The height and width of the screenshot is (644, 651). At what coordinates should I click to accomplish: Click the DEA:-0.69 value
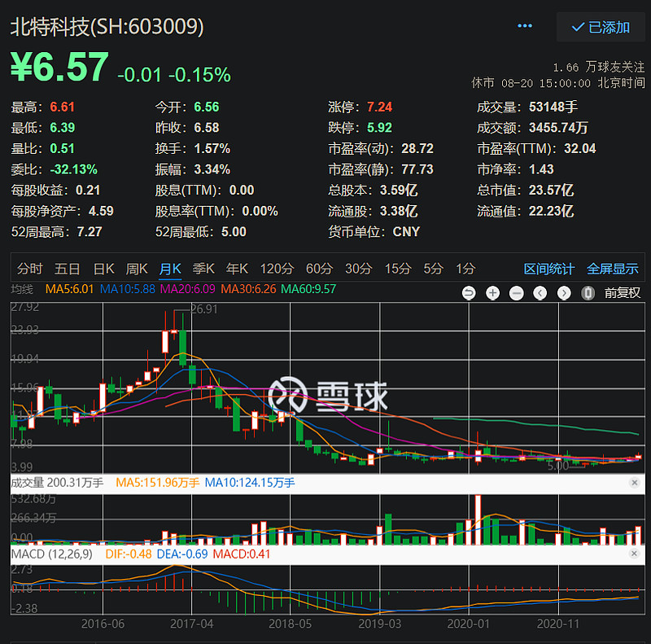(x=181, y=554)
